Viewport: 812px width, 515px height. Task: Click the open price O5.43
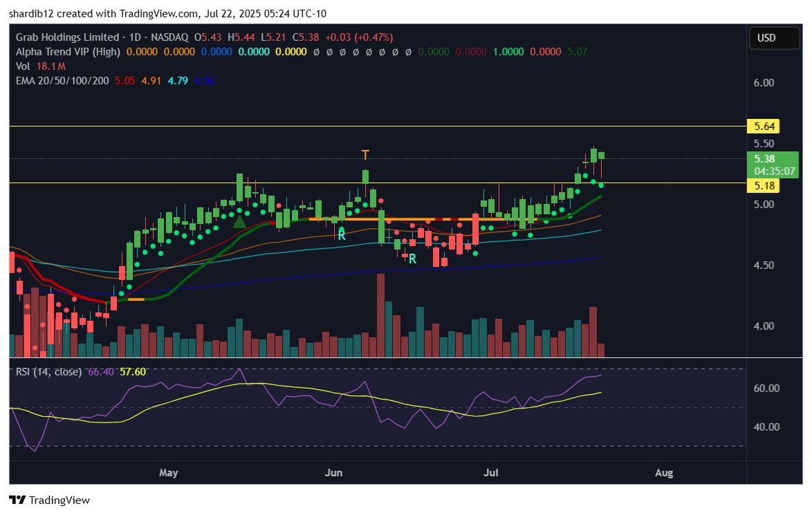pyautogui.click(x=207, y=37)
